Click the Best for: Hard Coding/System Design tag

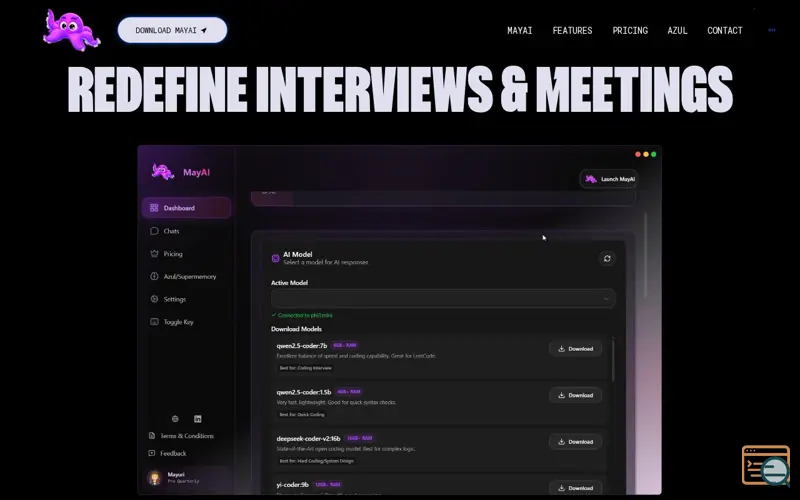pyautogui.click(x=316, y=461)
